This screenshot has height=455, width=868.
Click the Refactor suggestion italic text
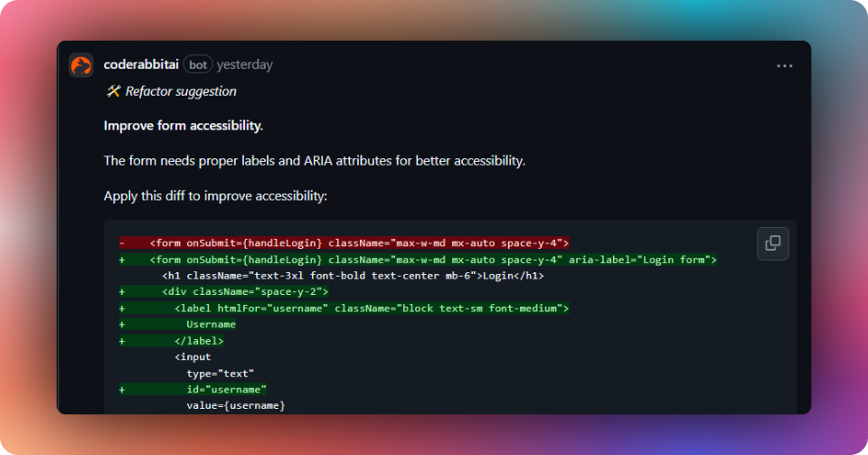[181, 91]
